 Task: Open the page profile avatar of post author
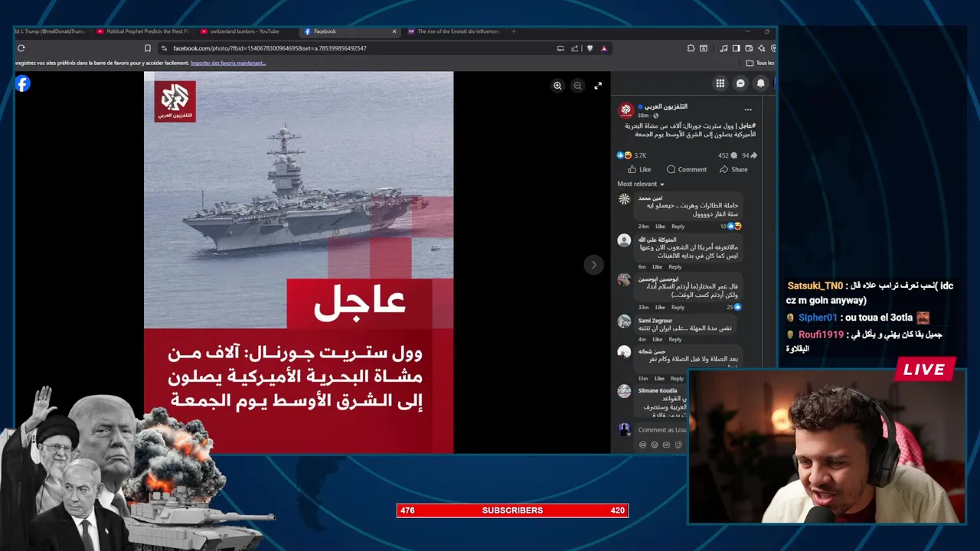coord(626,109)
